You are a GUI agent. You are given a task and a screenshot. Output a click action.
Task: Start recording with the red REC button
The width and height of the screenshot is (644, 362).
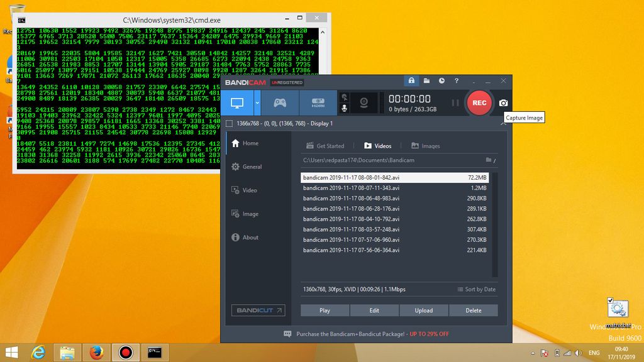(479, 103)
